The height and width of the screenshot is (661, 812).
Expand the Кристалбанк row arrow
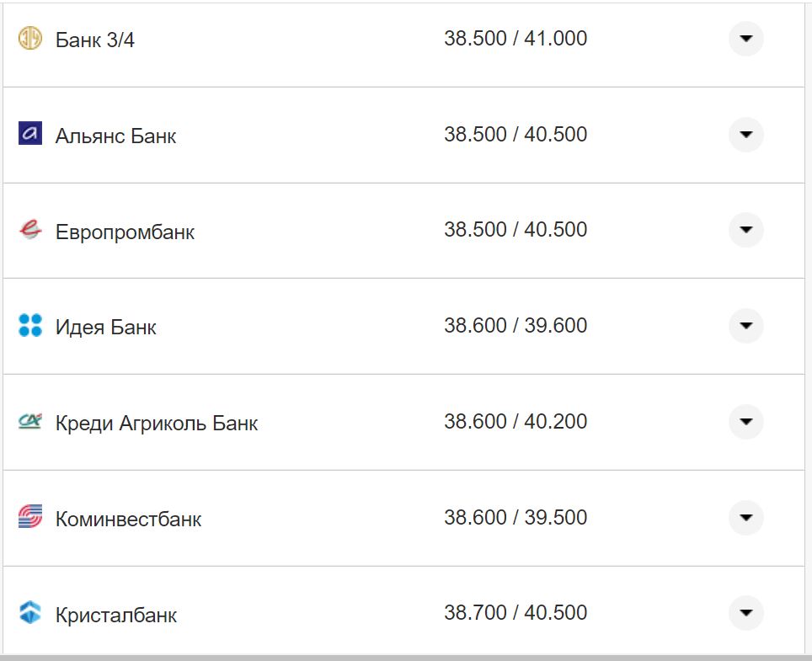tap(745, 613)
